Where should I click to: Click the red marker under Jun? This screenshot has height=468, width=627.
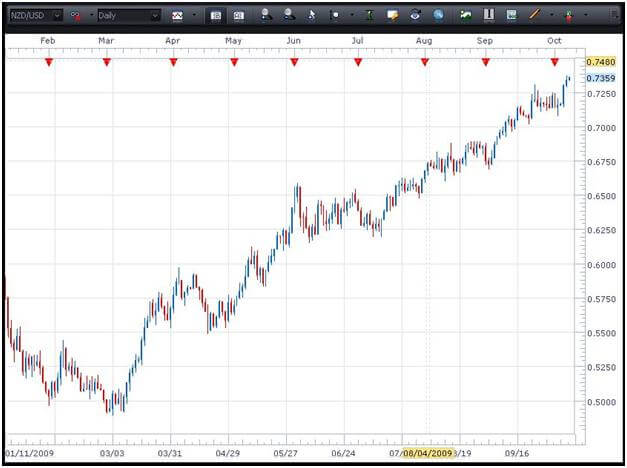pos(294,62)
